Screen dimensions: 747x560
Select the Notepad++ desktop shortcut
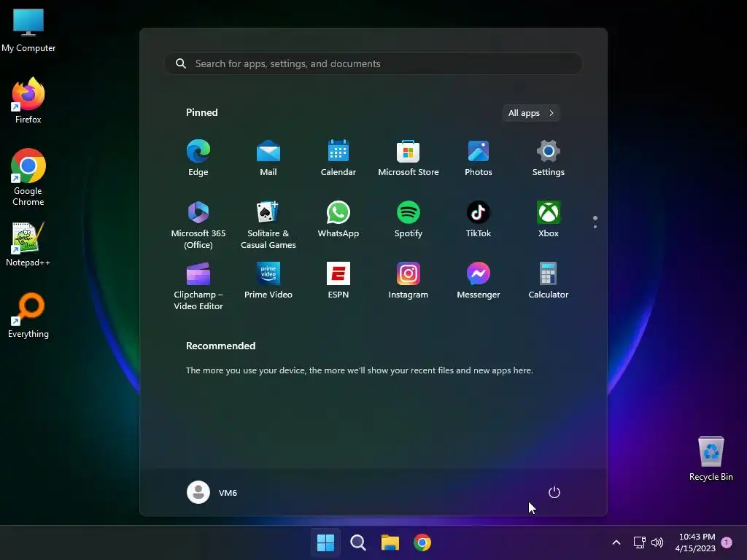28,245
